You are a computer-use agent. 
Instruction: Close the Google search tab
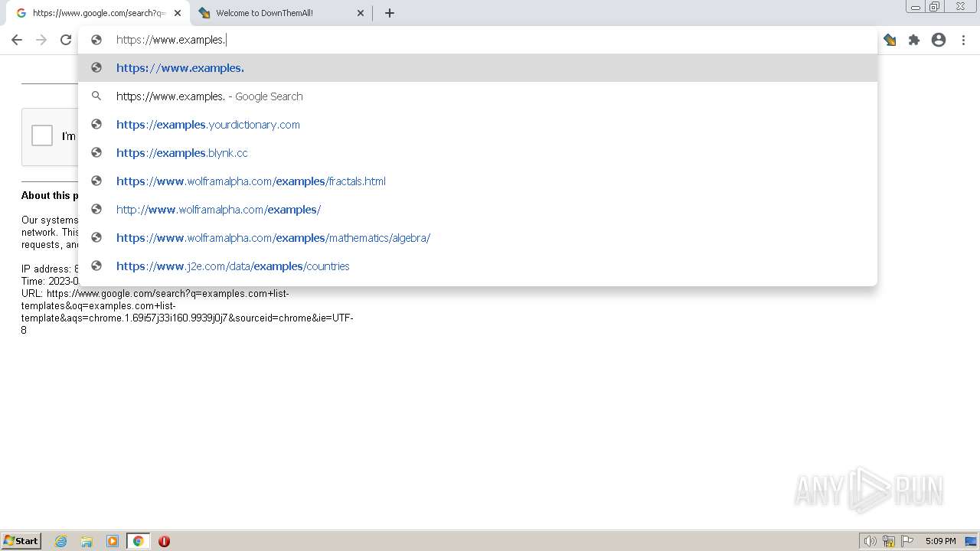pyautogui.click(x=178, y=13)
